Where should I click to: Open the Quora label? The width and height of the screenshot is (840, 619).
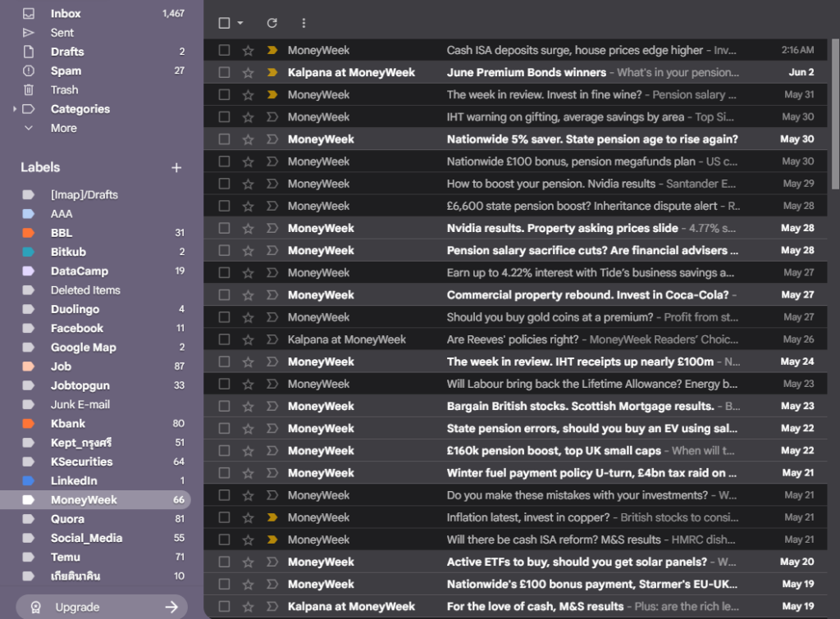pos(95,519)
